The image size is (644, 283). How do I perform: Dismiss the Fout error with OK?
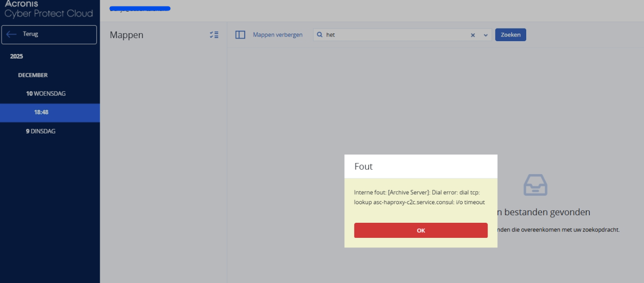click(x=420, y=230)
